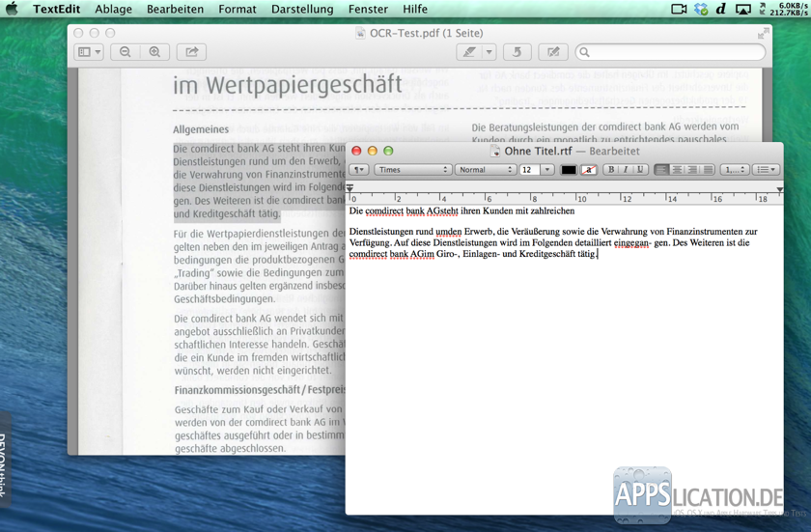This screenshot has height=532, width=811.
Task: Toggle italic formatting in TextEdit
Action: [626, 170]
